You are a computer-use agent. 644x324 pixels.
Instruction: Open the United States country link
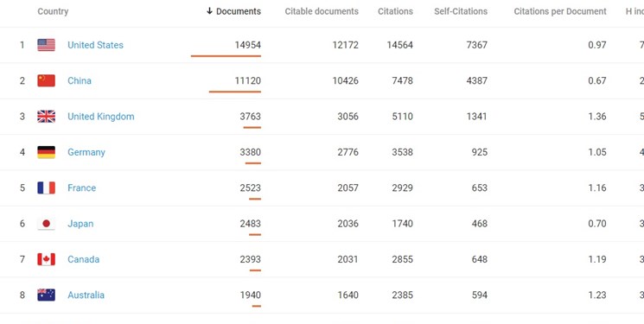click(95, 45)
